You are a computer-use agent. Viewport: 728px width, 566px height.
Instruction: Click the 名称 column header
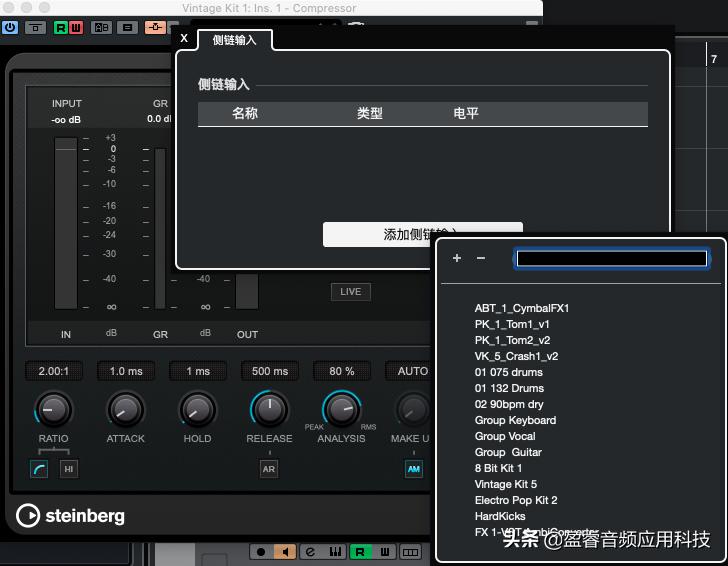pyautogui.click(x=245, y=113)
